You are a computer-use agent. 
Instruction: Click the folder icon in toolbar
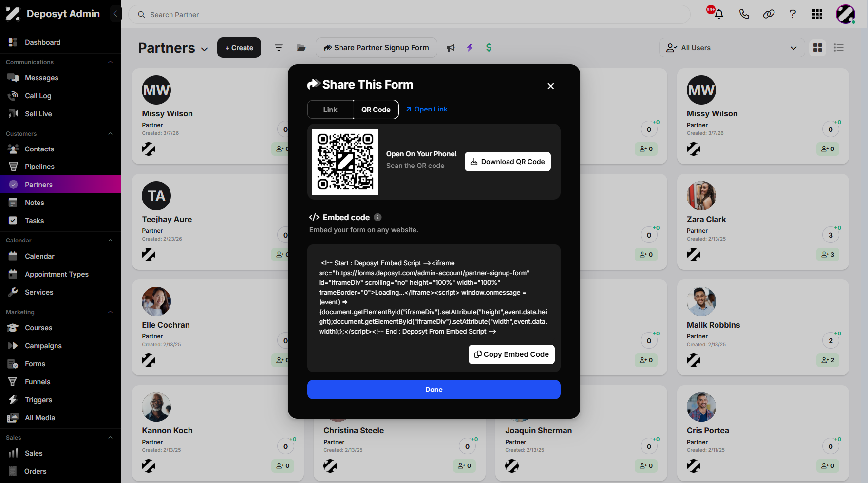click(x=302, y=48)
